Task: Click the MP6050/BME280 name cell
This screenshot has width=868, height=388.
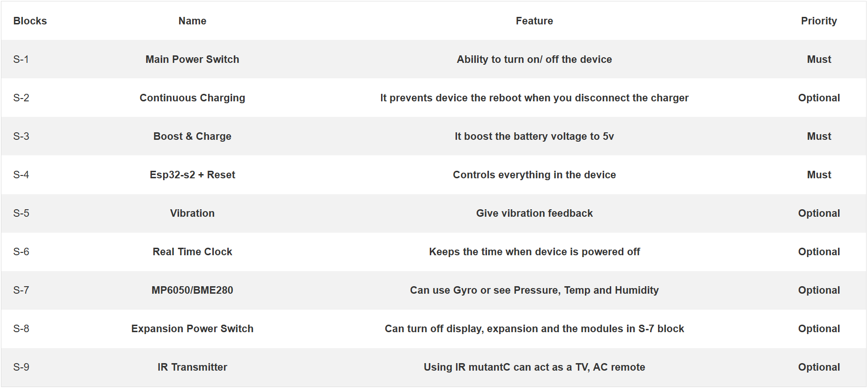Action: tap(192, 290)
